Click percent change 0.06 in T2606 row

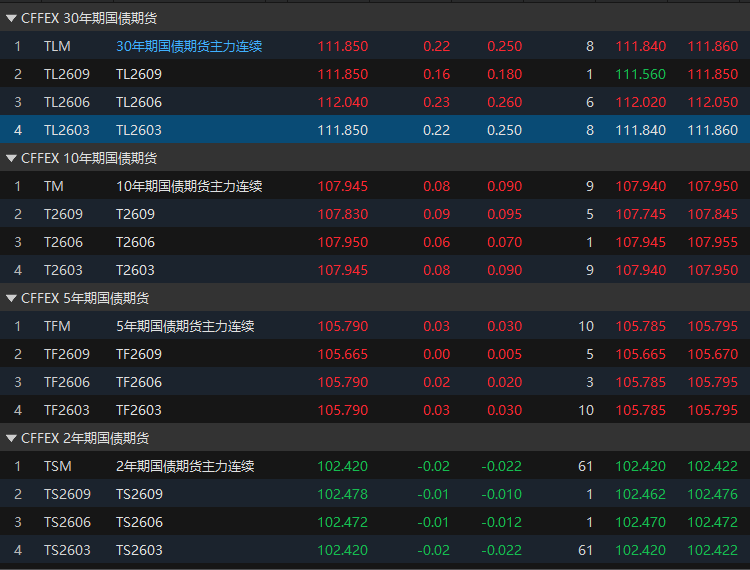[x=436, y=242]
